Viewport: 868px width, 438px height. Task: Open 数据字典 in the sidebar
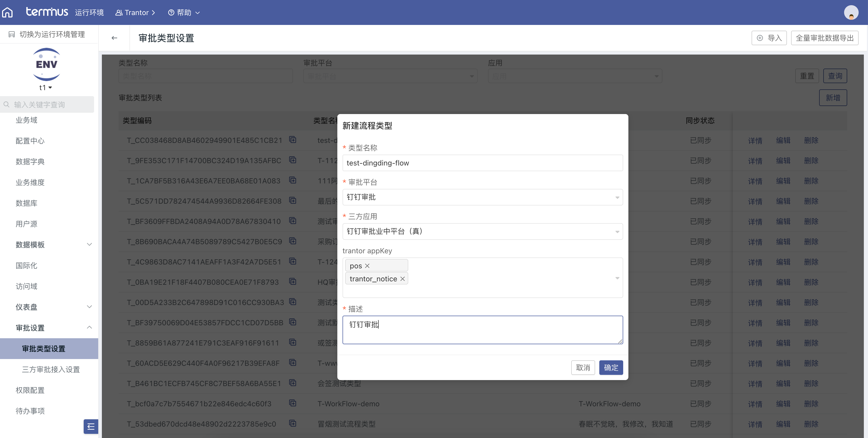(x=30, y=162)
